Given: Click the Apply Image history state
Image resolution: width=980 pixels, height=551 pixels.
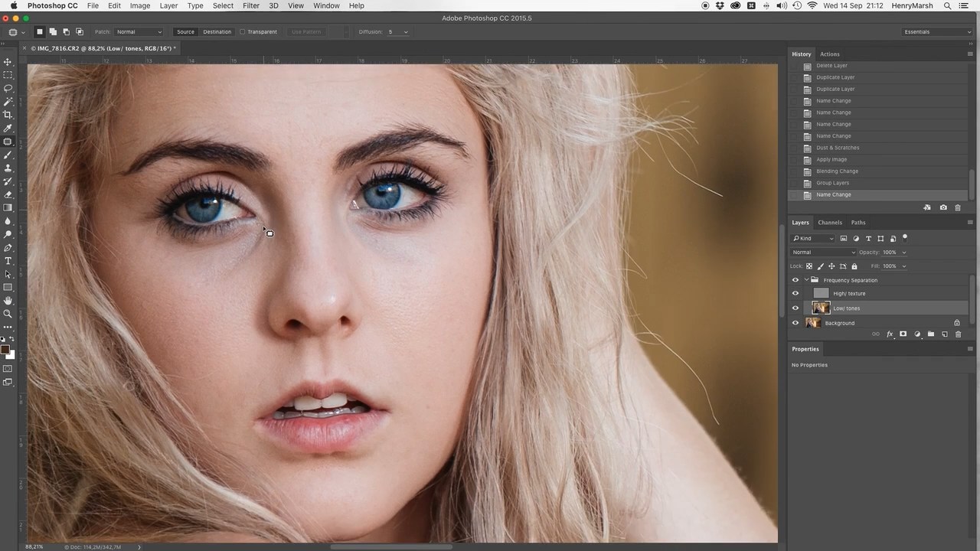Looking at the screenshot, I should click(x=831, y=159).
